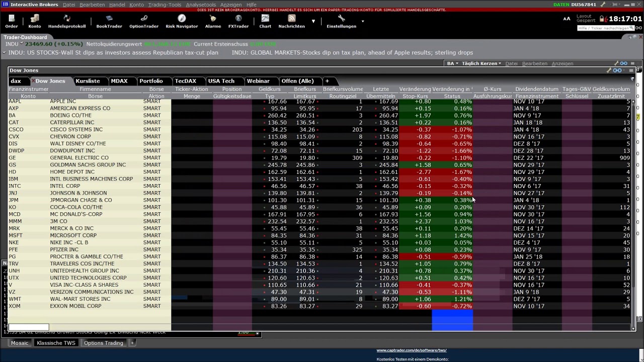Launch the FXTrader tool

point(238,21)
